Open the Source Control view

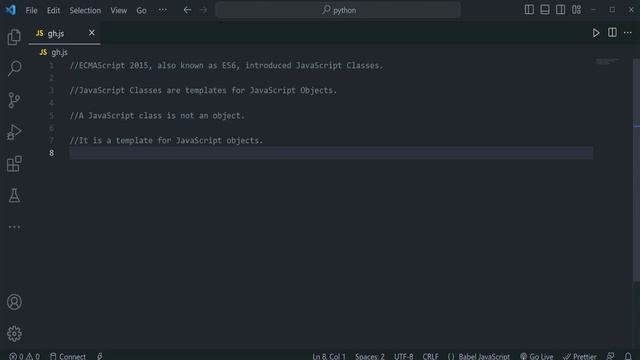14,100
